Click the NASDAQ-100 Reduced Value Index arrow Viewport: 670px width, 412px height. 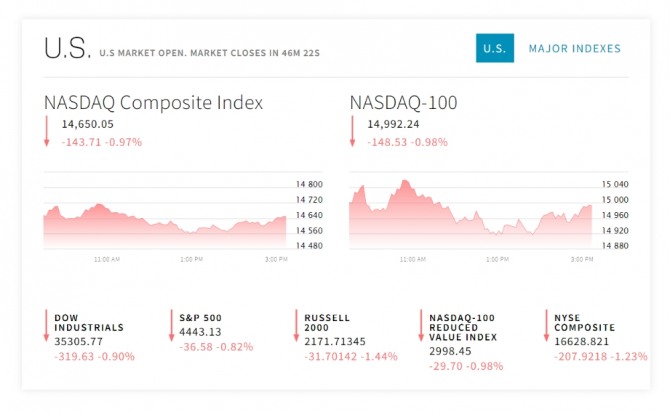[x=421, y=327]
